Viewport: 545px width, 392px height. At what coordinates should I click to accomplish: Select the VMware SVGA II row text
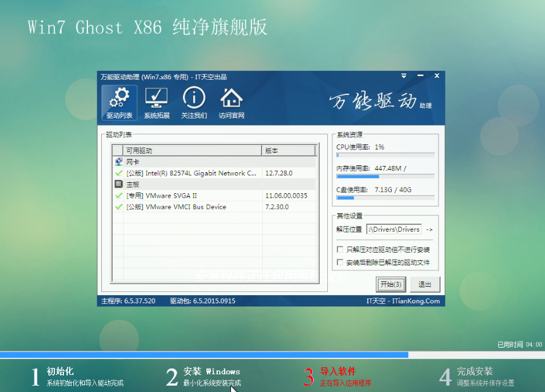[x=161, y=196]
